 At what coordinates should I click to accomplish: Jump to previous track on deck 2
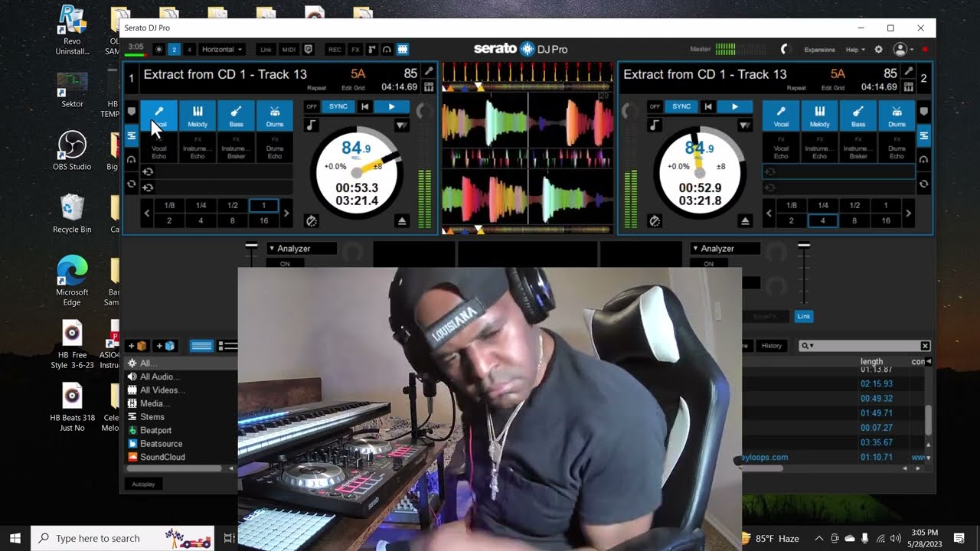(x=708, y=106)
